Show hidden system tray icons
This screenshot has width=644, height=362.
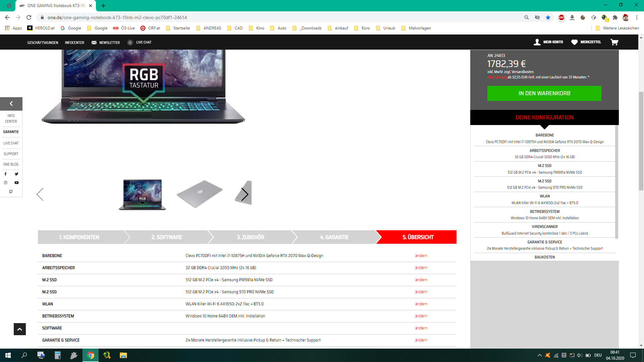(539, 355)
